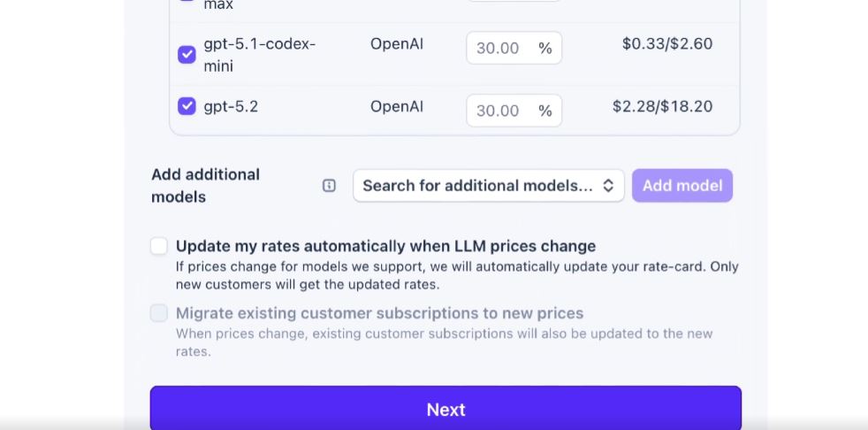Click the Update my rates automatically label
The image size is (868, 430).
(x=385, y=246)
